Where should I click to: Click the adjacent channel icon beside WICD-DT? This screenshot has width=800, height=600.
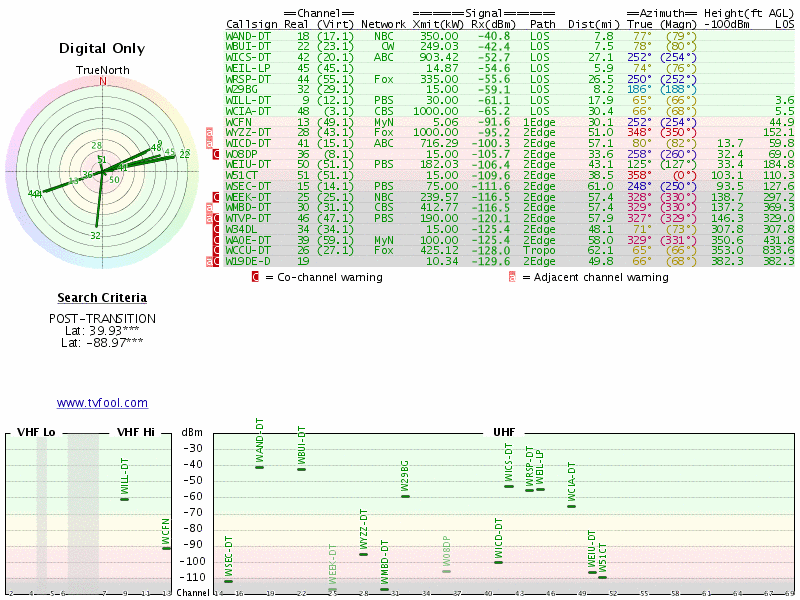point(209,143)
